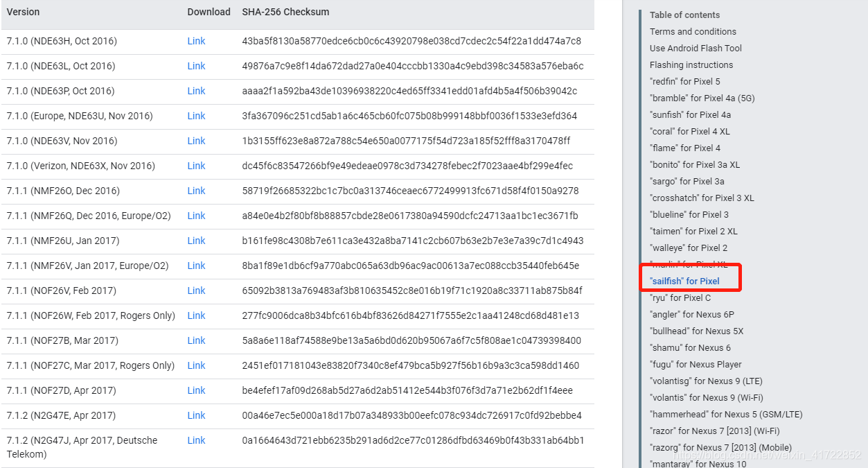
Task: Select checksum starting with b161fe98c4308b7e
Action: pyautogui.click(x=413, y=241)
